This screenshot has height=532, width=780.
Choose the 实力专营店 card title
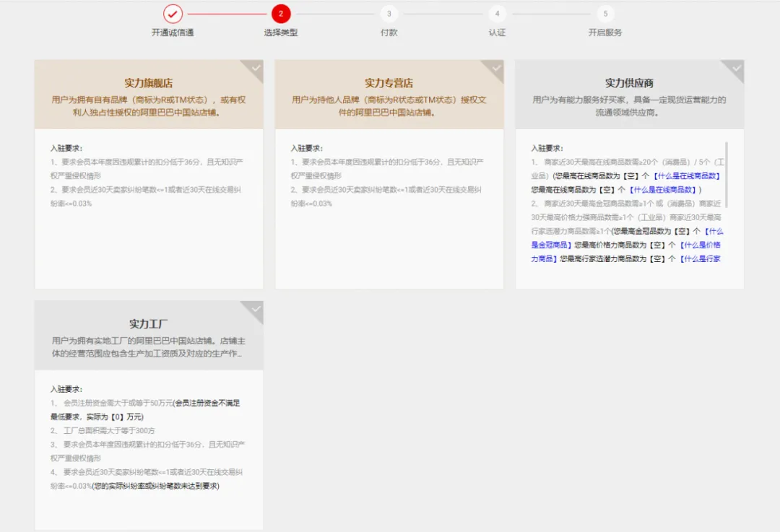(389, 83)
